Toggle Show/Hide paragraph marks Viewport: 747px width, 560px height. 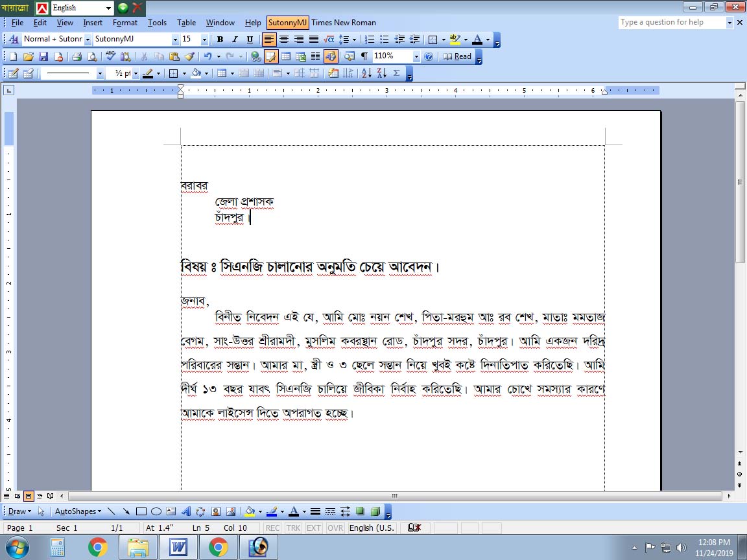[364, 56]
